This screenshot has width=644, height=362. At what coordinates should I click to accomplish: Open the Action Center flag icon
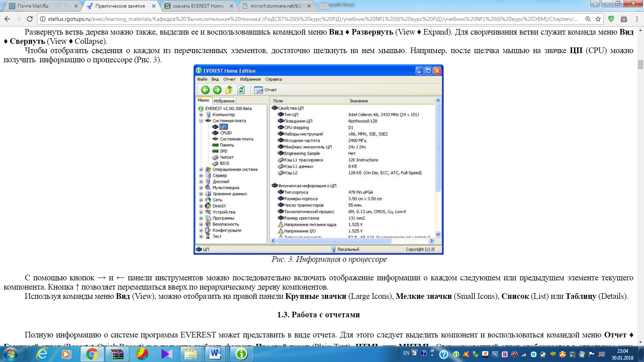(592, 354)
